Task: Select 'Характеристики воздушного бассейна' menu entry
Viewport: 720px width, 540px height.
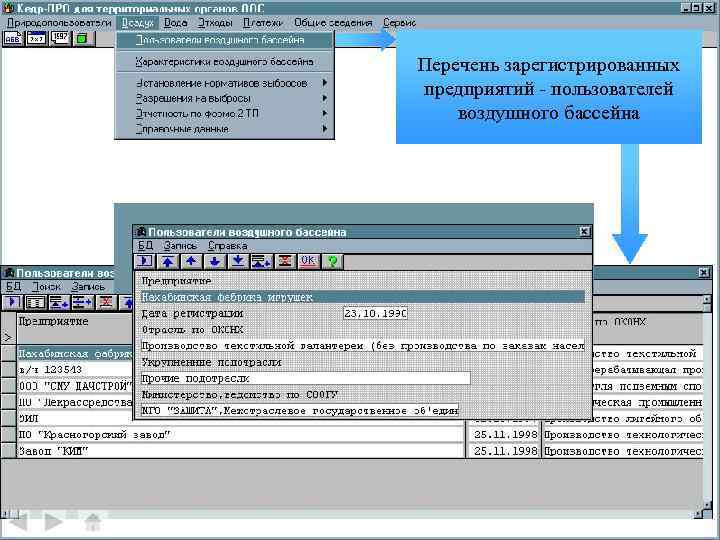Action: click(224, 62)
